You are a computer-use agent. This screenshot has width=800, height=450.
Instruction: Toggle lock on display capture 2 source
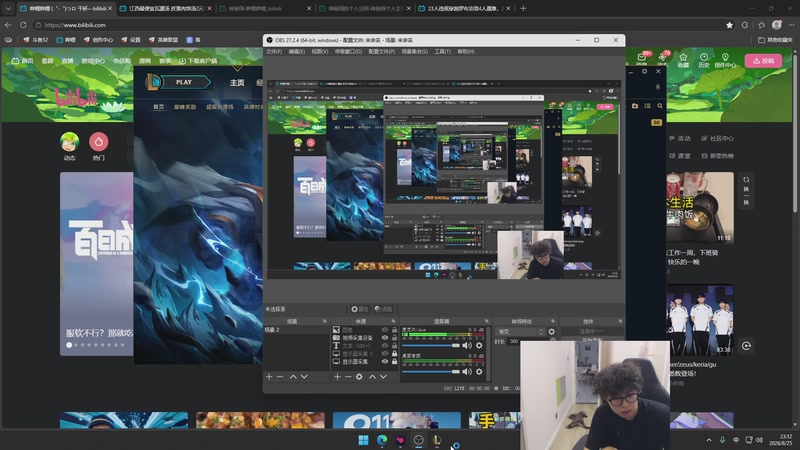(394, 354)
